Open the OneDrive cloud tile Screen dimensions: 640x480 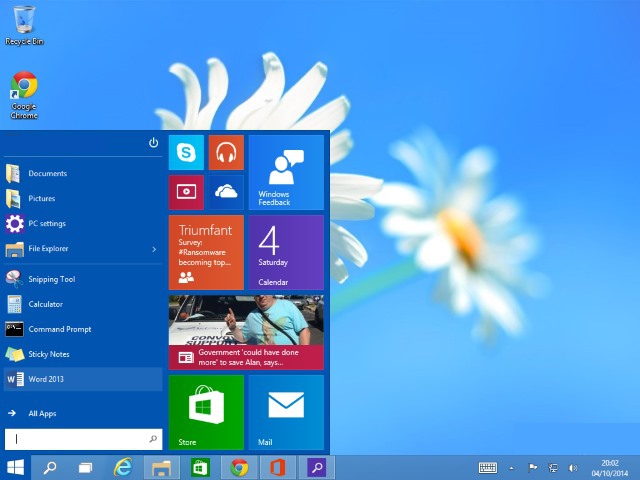tap(226, 192)
